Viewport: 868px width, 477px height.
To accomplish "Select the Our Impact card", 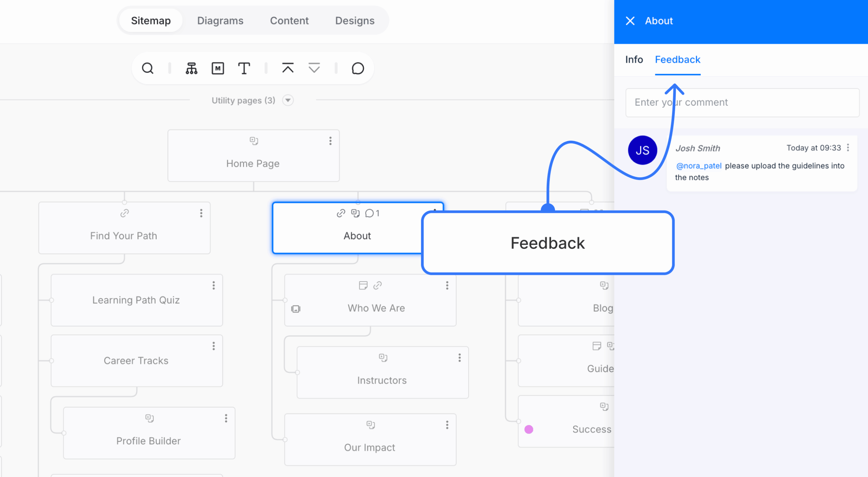I will click(x=370, y=439).
